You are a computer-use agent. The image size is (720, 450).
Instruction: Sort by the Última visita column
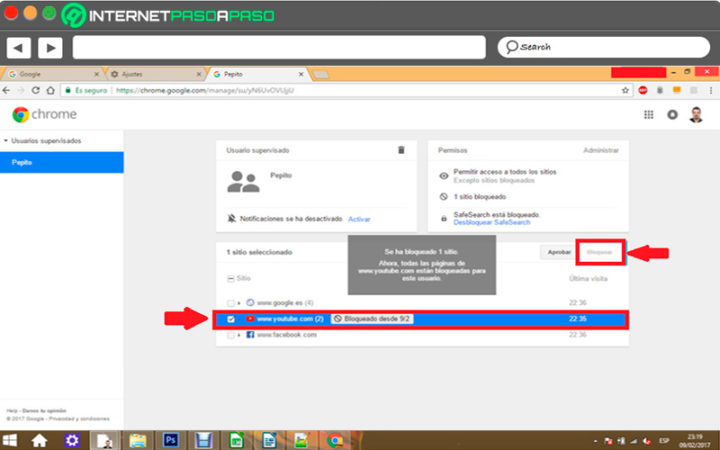click(588, 279)
